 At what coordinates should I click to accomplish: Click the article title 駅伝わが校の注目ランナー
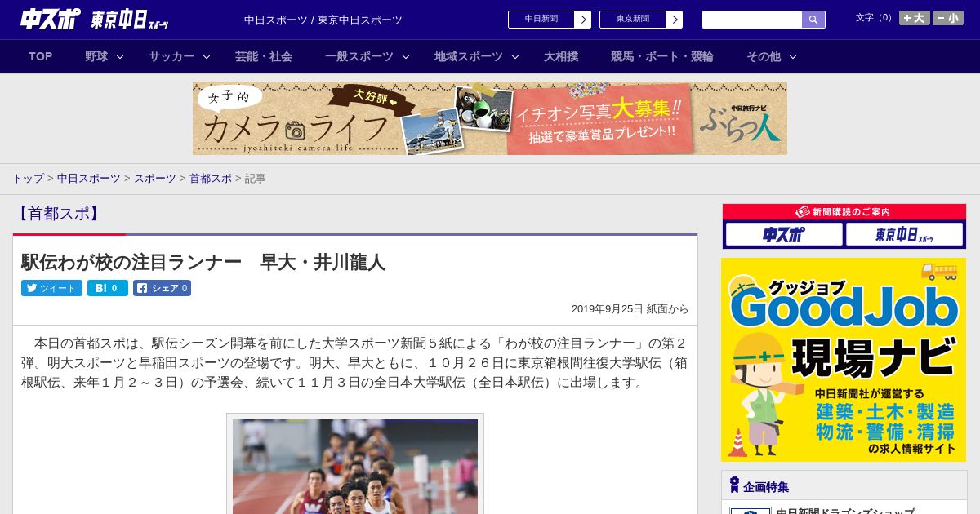tap(203, 262)
